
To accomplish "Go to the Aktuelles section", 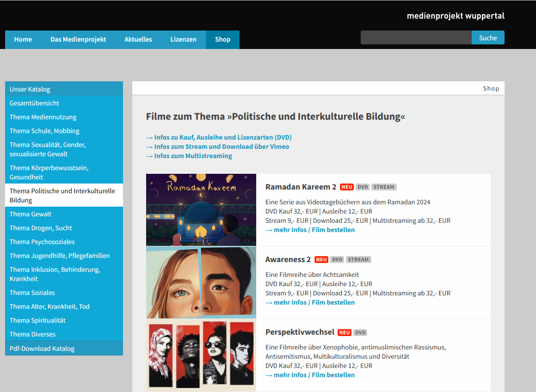I will click(138, 39).
